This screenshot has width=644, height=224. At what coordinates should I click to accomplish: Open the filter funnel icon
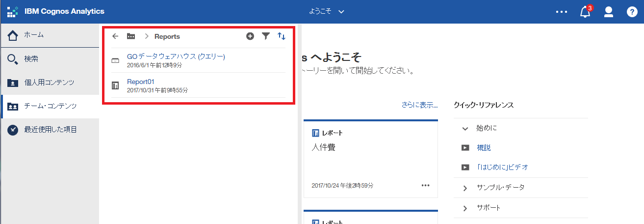click(265, 36)
